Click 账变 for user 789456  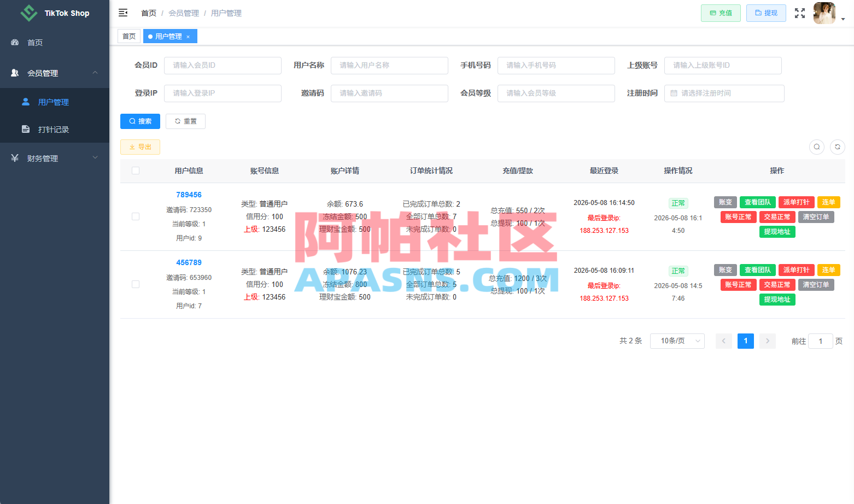click(x=726, y=202)
